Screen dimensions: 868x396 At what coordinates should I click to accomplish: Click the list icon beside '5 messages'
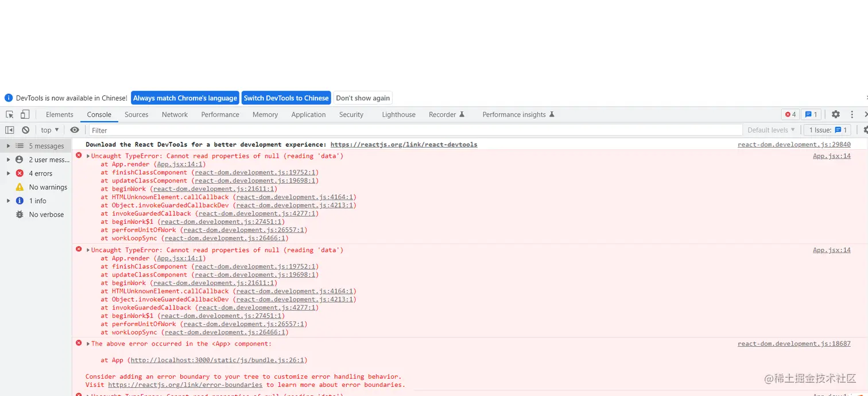(x=20, y=146)
